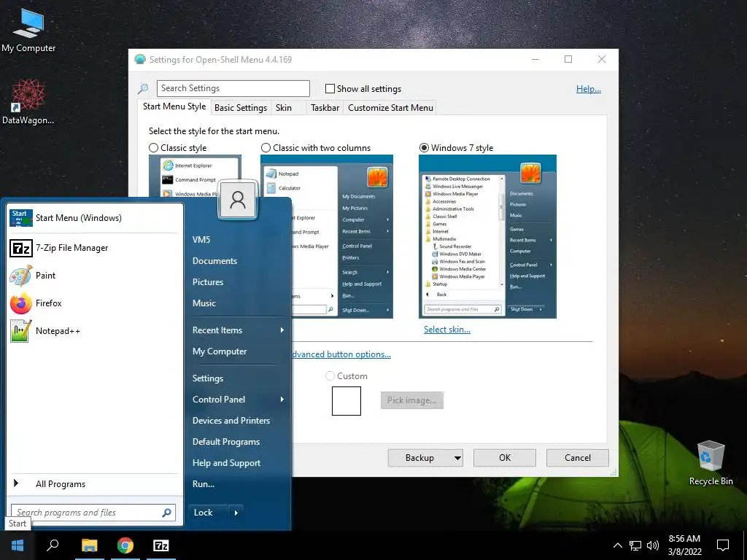
Task: Switch to Basic Settings tab
Action: (241, 108)
